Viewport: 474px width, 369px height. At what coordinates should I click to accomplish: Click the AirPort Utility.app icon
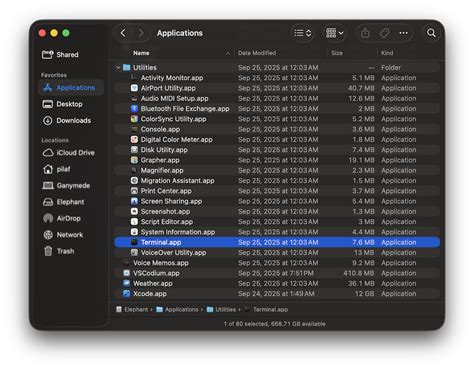point(134,88)
